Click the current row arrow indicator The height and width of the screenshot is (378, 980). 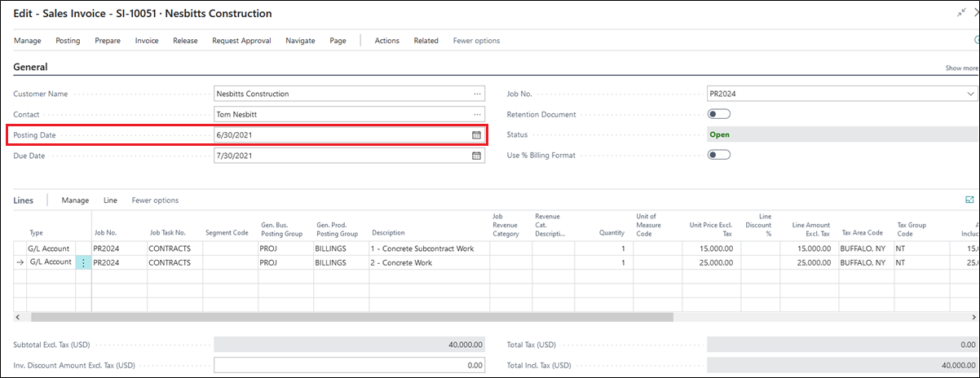20,262
